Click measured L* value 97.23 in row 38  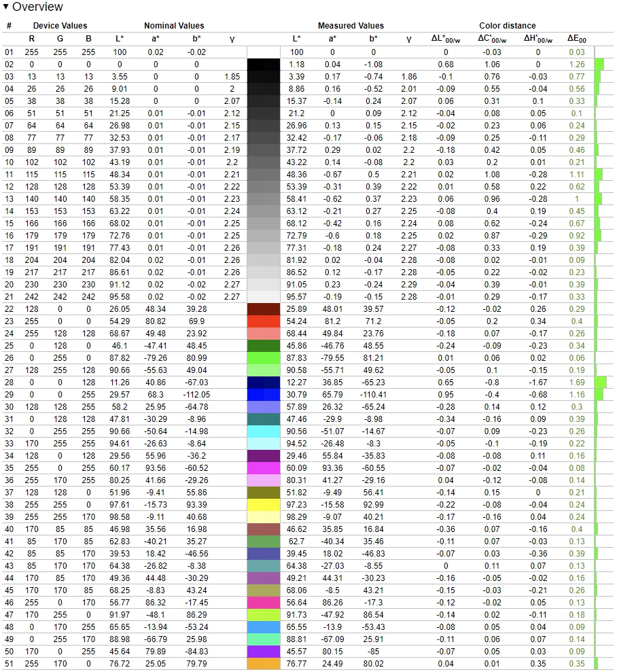point(296,505)
